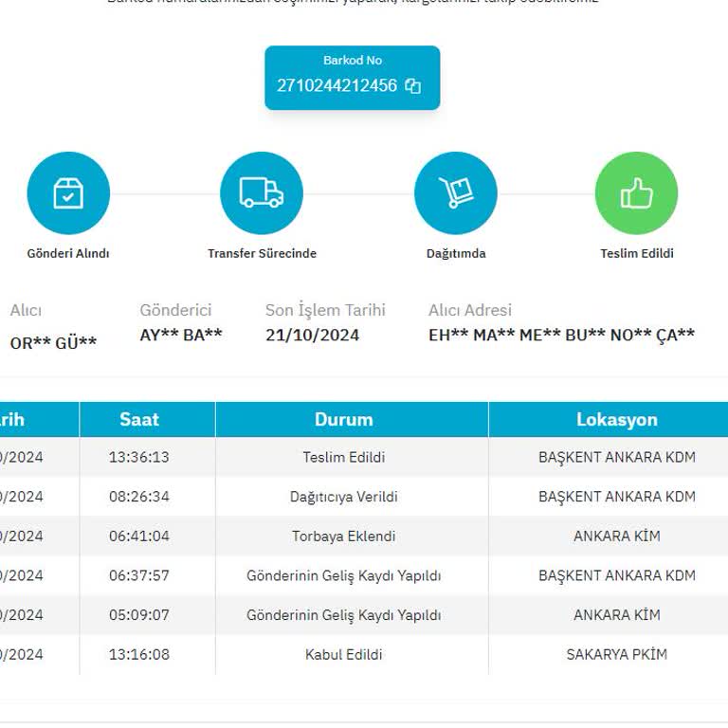This screenshot has width=728, height=728.
Task: Click the Dağıtıcıya Verildi status
Action: (x=344, y=498)
